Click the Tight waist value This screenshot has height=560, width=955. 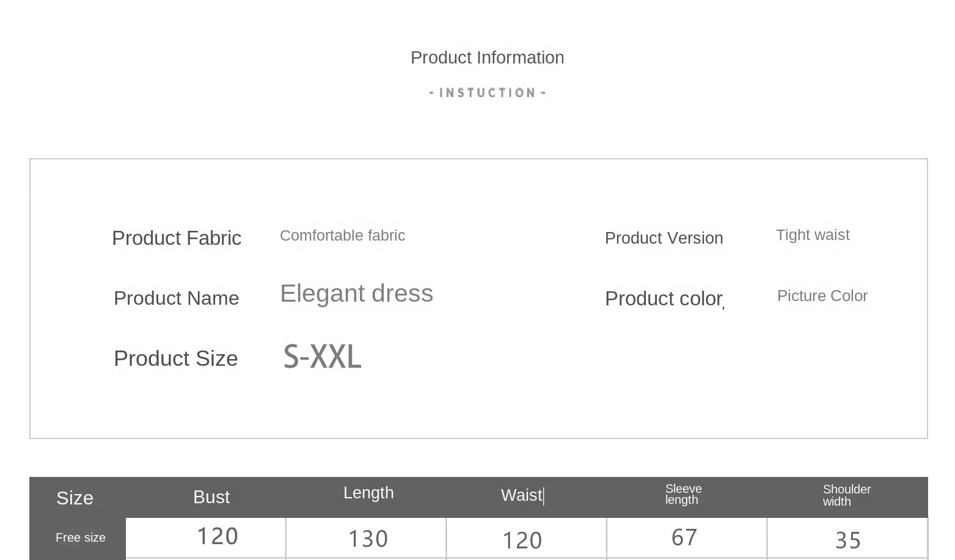click(813, 235)
